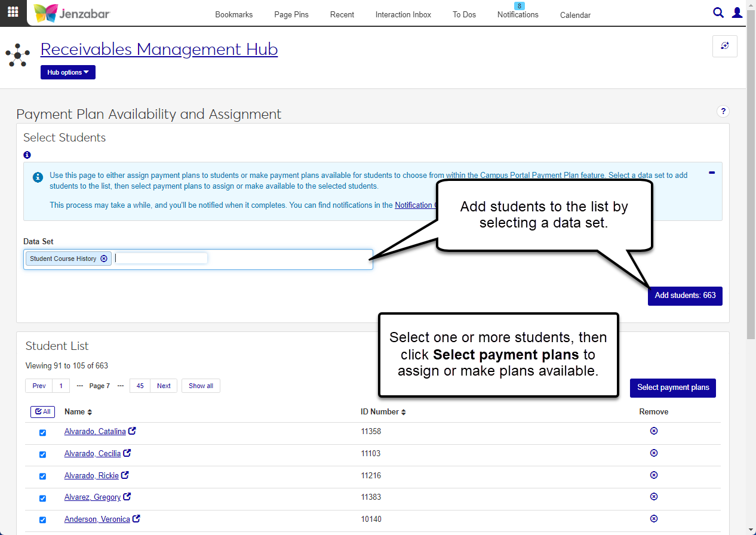Toggle checkbox for Alvarez, Gregory
This screenshot has width=756, height=535.
pyautogui.click(x=42, y=498)
